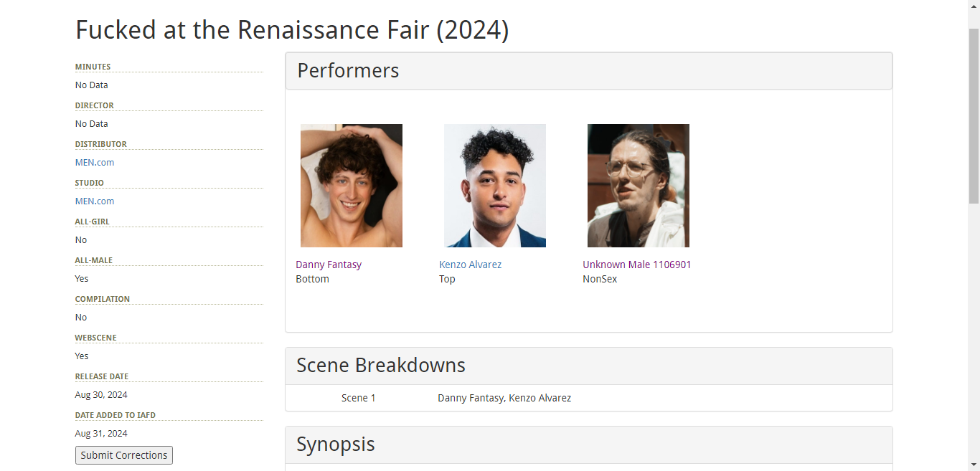
Task: Open the Danny Fantasy performer photo
Action: click(351, 186)
